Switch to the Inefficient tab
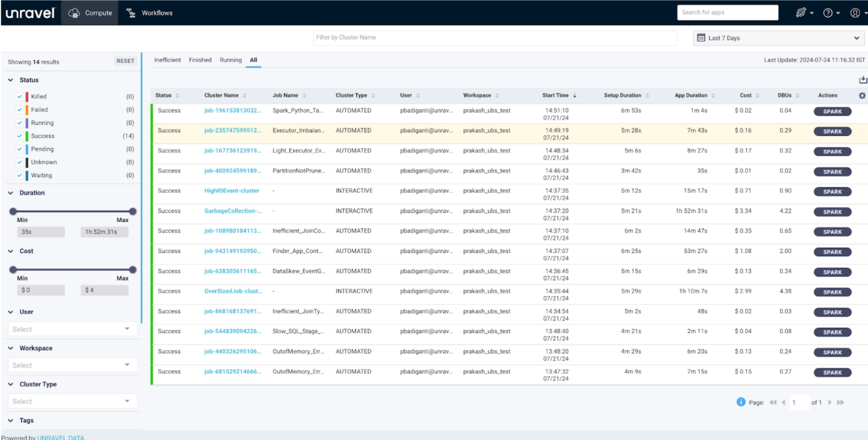This screenshot has width=868, height=440. pos(167,60)
